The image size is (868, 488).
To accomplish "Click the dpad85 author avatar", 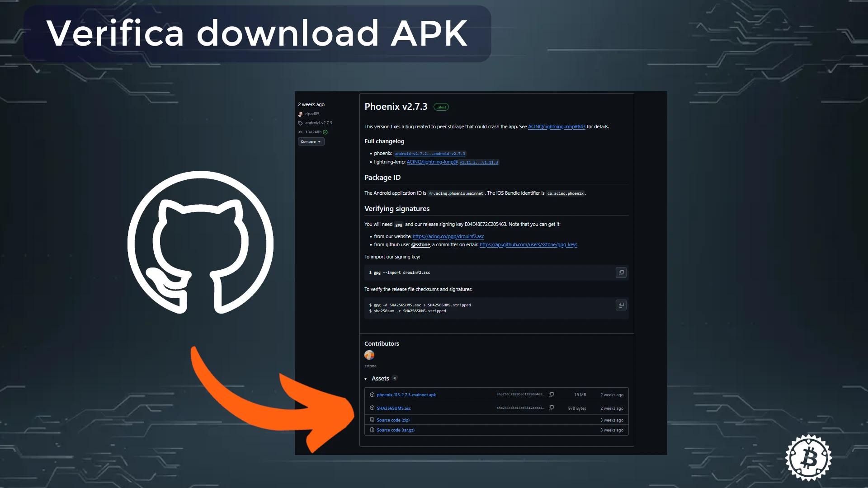I will tap(300, 114).
